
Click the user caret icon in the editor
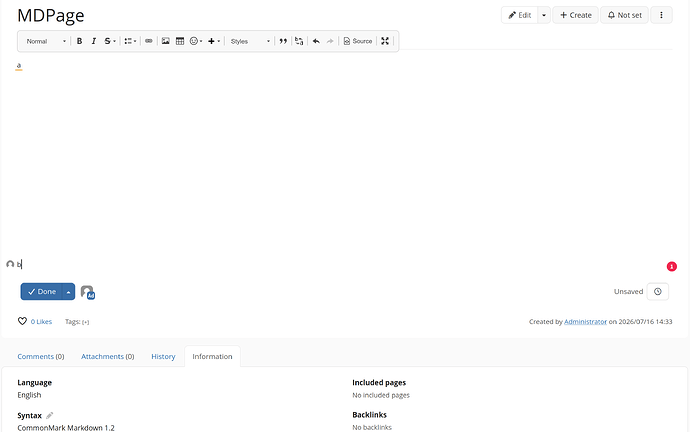click(x=10, y=264)
